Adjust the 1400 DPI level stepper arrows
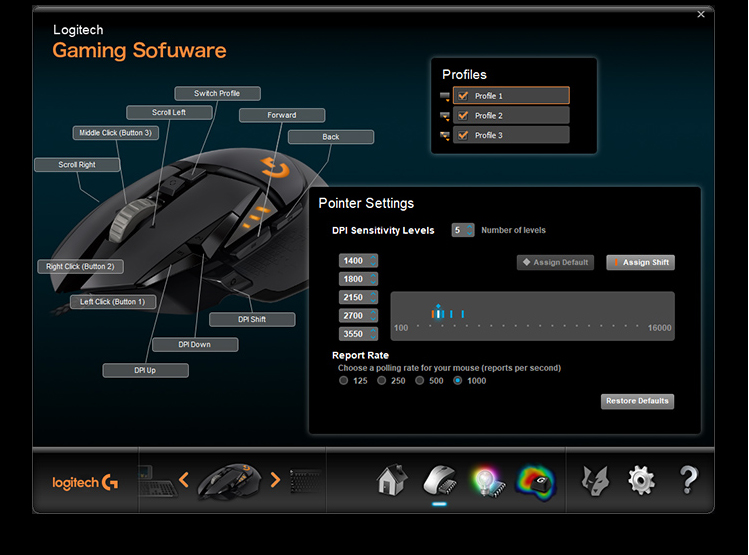Screen dimensions: 749x555 point(374,261)
